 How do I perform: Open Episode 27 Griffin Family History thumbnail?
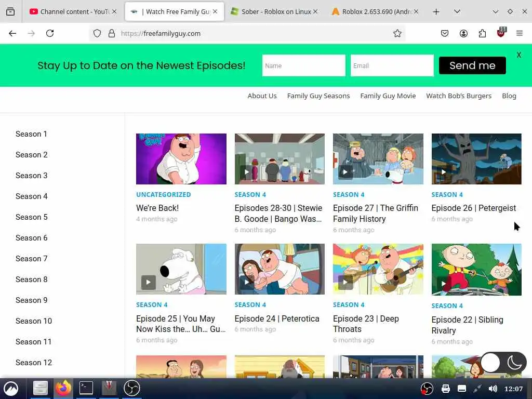[378, 159]
